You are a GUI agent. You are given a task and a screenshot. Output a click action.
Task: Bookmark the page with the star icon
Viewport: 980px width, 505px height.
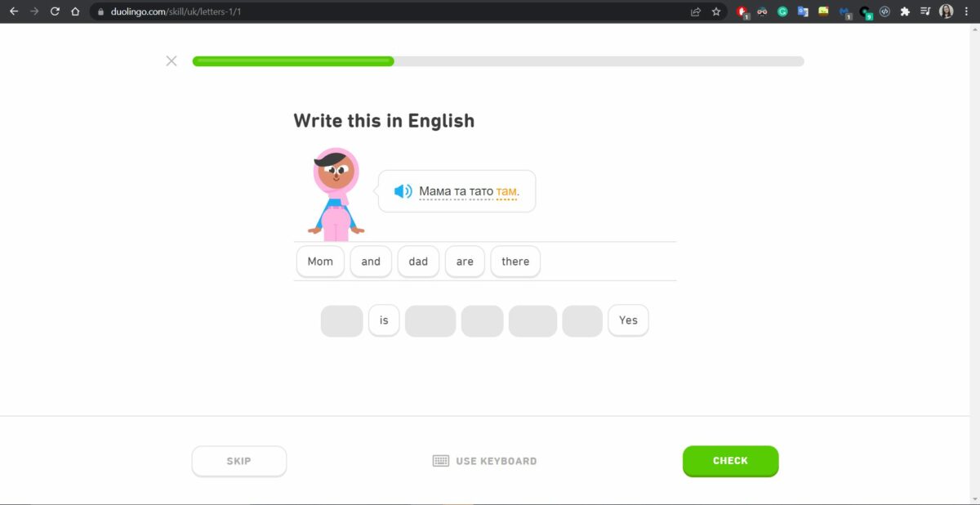click(x=715, y=11)
